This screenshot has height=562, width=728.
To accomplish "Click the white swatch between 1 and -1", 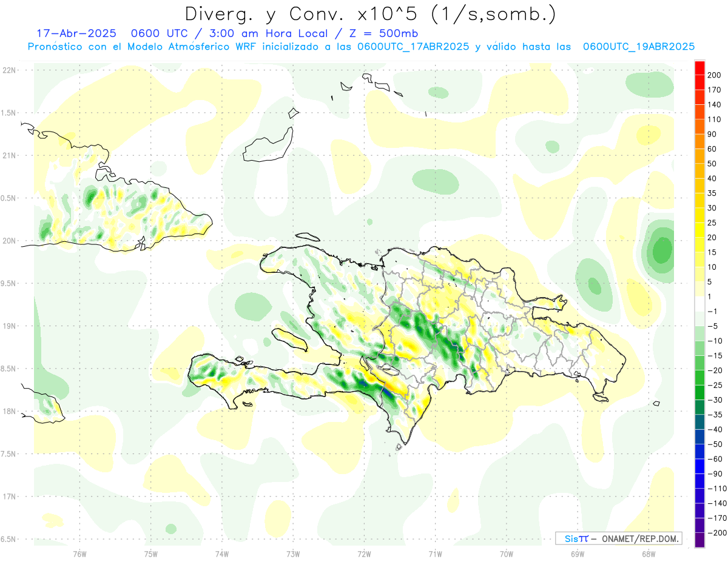I will (700, 304).
